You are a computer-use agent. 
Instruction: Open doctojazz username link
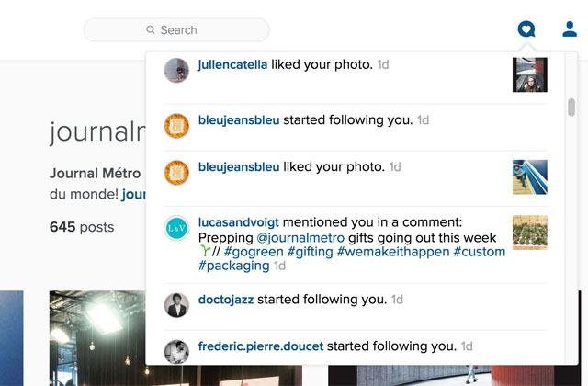[226, 300]
